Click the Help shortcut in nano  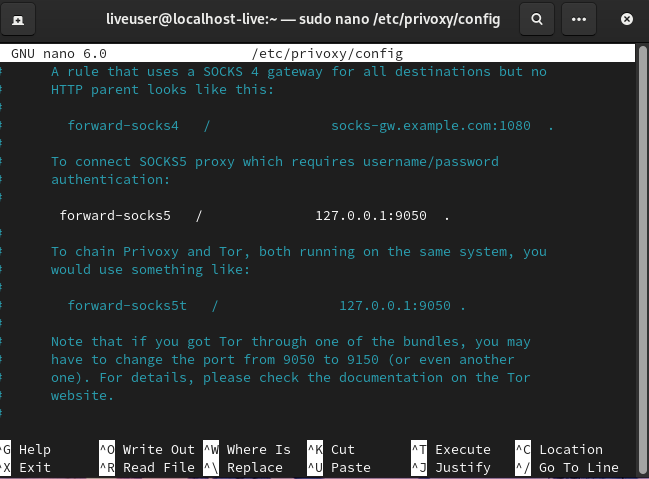[x=34, y=450]
